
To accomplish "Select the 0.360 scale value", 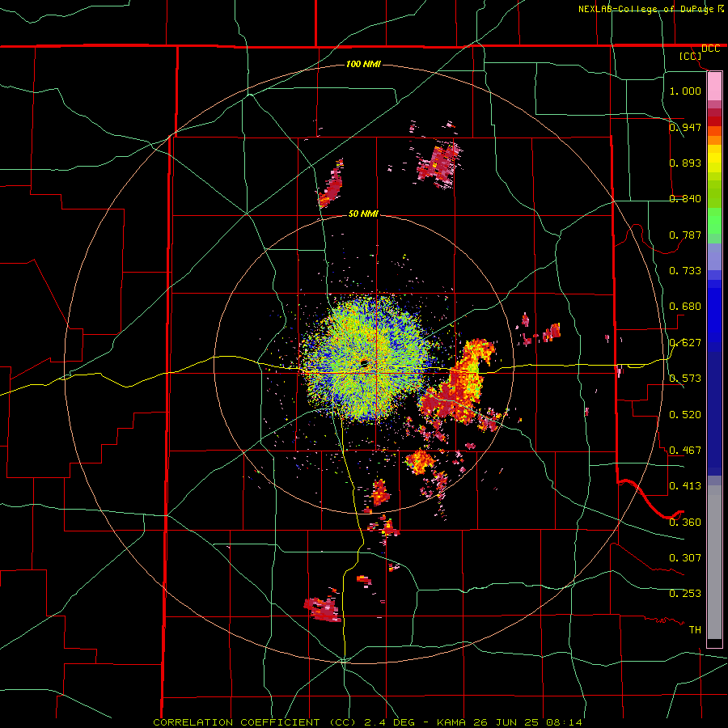I will [x=685, y=523].
